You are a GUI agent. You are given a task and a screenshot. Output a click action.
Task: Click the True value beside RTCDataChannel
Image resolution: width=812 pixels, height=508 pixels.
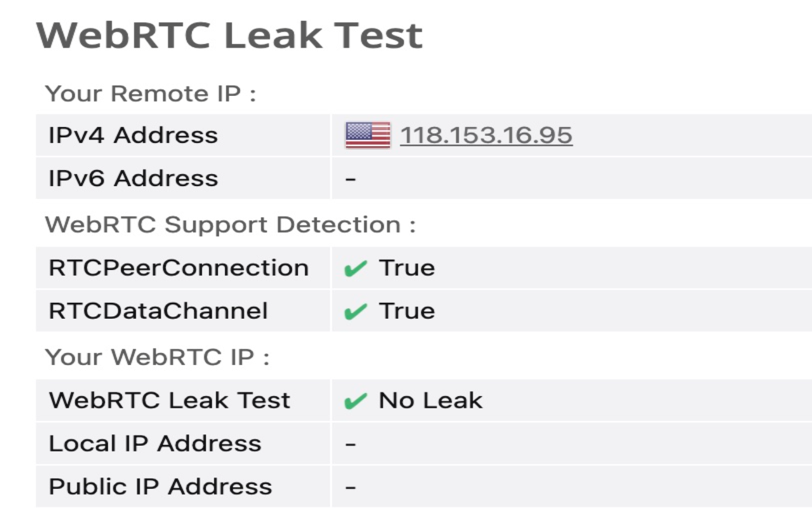tap(407, 311)
